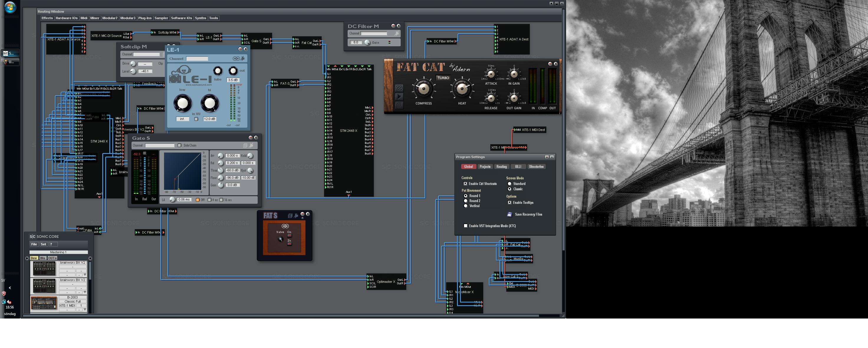Click the low knob on LE-1
Viewport: 868px width, 348px height.
pos(182,103)
